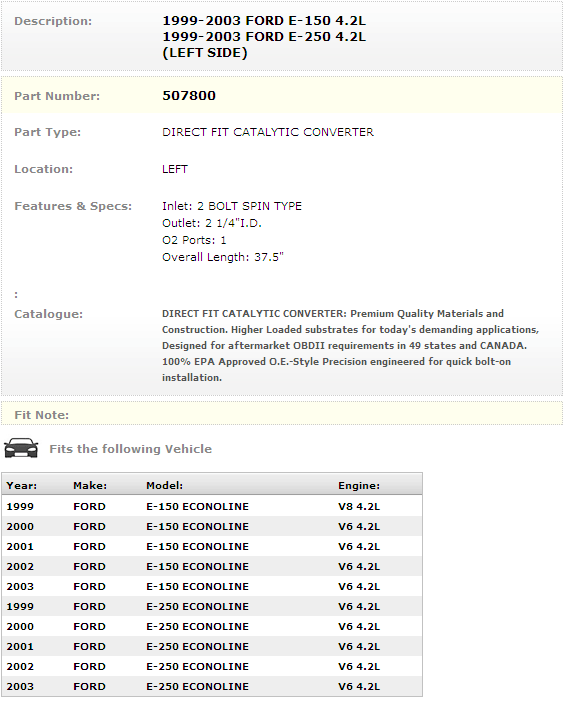Select the Inlet: 2 BOLT SPIN TYPE spec

click(x=232, y=206)
